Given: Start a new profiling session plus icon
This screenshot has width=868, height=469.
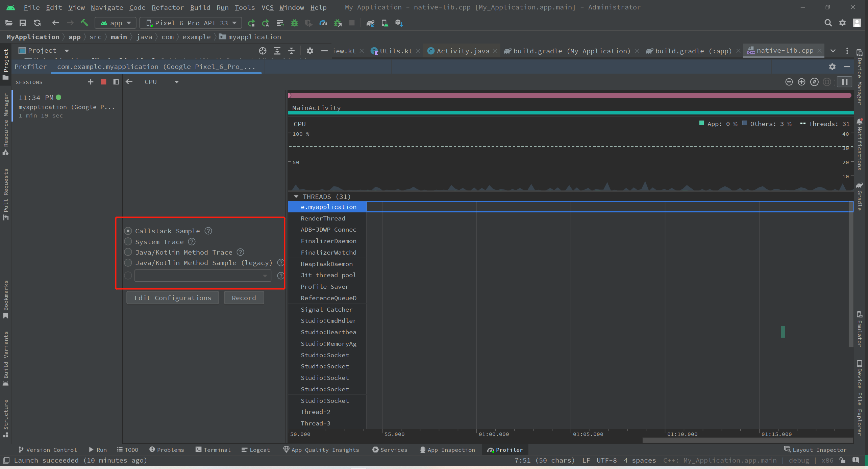Looking at the screenshot, I should (x=91, y=82).
